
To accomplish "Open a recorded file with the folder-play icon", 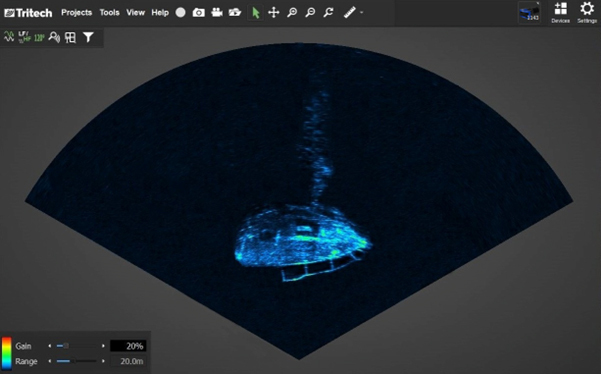I will coord(235,13).
